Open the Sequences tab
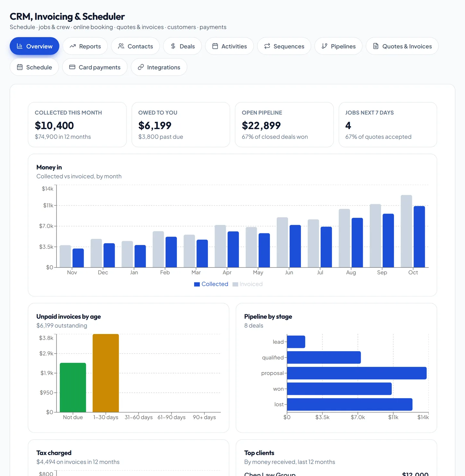The image size is (465, 476). tap(284, 46)
